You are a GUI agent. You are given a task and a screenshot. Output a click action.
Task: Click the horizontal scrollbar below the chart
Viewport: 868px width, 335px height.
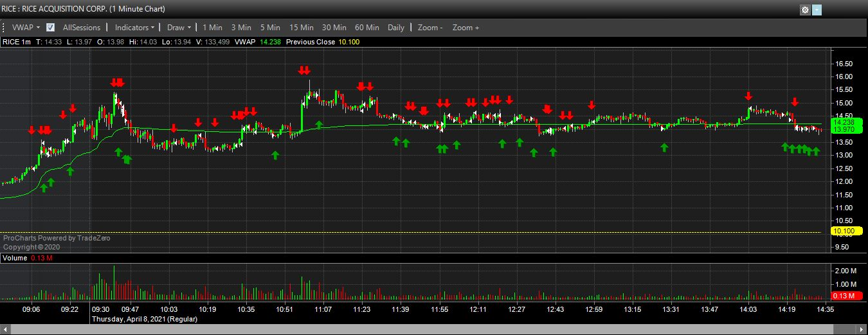(x=434, y=329)
